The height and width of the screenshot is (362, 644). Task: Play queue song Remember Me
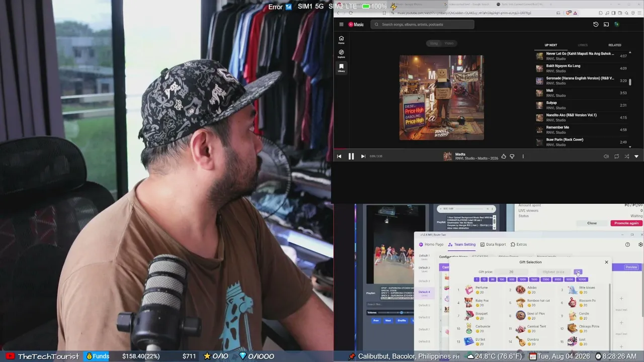pos(581,130)
